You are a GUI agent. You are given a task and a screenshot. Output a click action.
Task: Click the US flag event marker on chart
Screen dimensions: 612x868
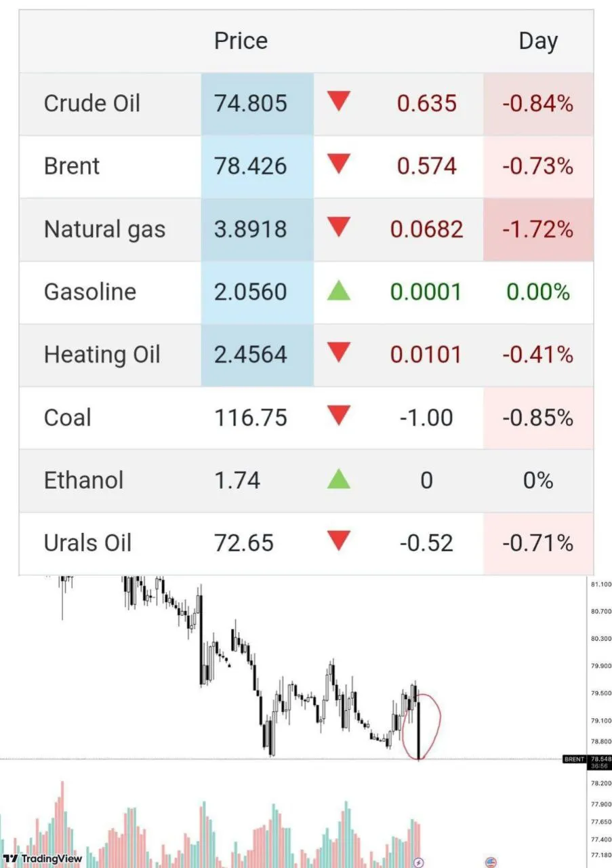click(x=491, y=863)
